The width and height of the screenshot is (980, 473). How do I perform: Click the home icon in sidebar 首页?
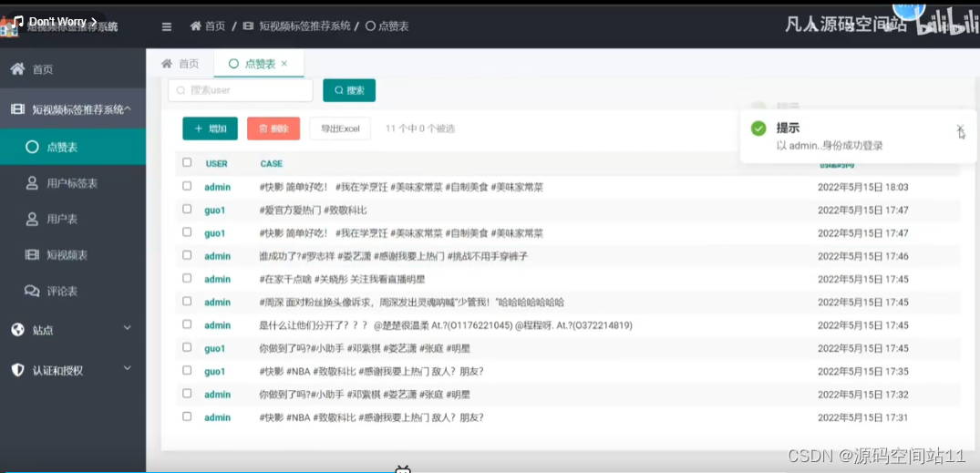pos(17,68)
